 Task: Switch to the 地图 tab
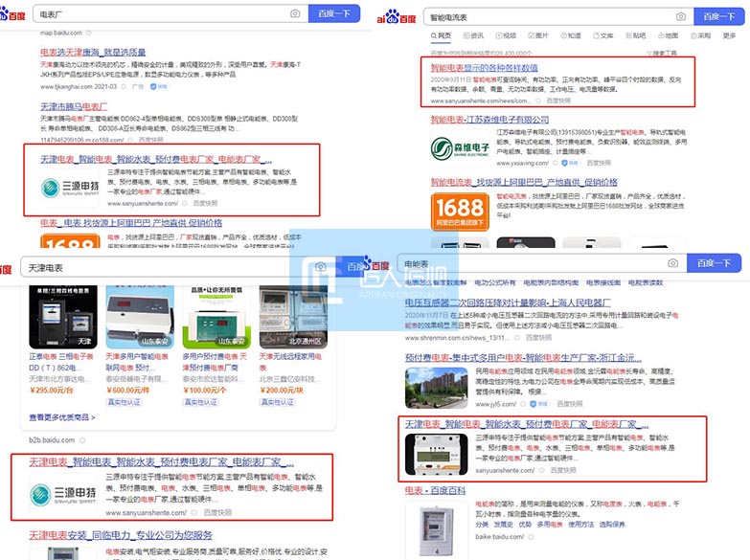[669, 35]
